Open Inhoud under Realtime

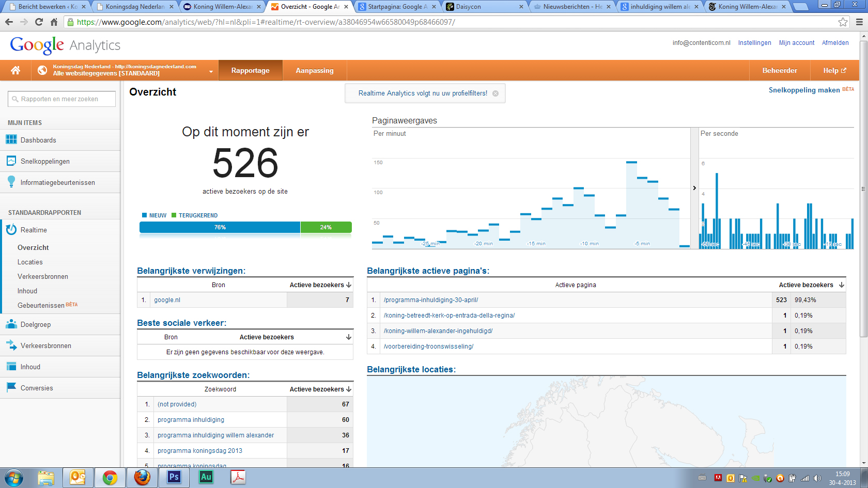pos(27,291)
